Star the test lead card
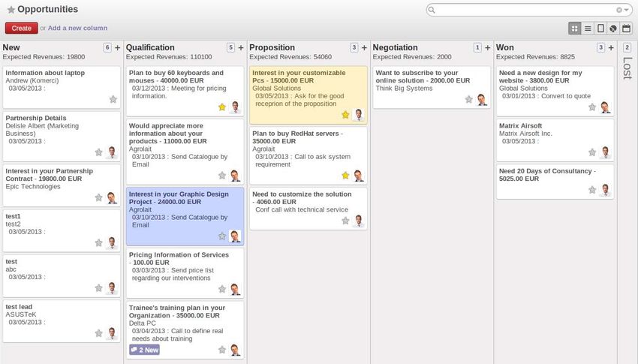 (x=98, y=333)
